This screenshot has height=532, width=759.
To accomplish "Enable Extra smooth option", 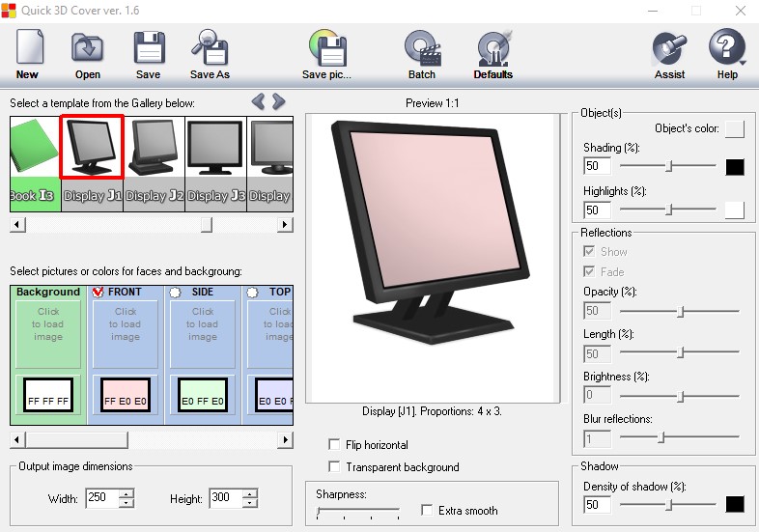I will [x=427, y=510].
